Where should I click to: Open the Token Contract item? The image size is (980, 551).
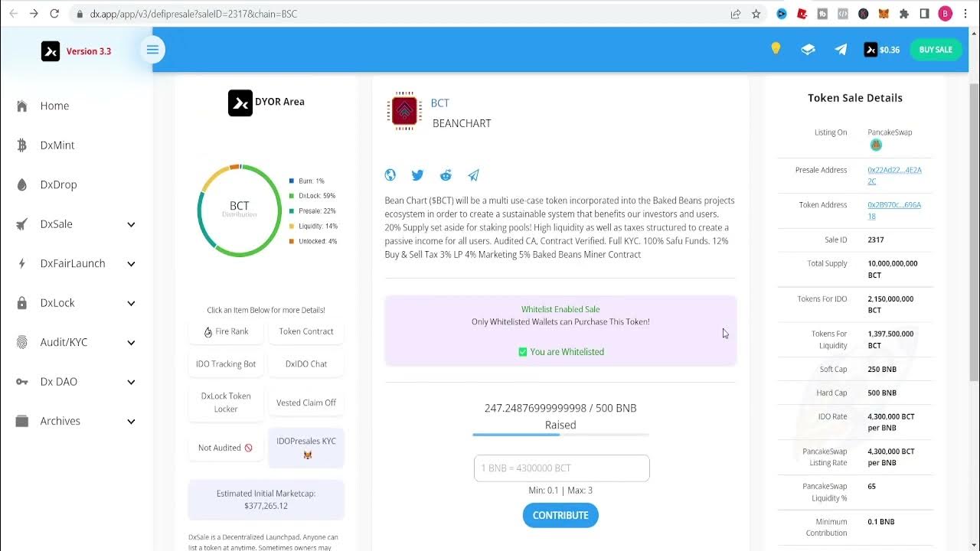click(x=306, y=331)
